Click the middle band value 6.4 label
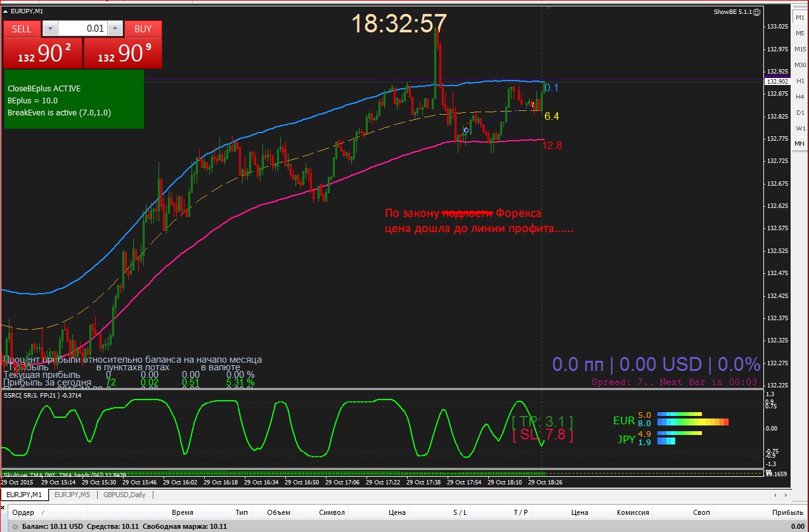The image size is (809, 532). (x=552, y=116)
